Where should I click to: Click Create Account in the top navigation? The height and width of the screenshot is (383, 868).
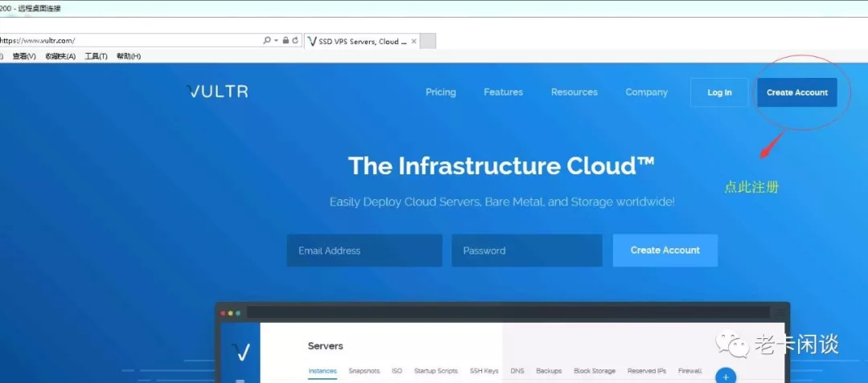(797, 92)
